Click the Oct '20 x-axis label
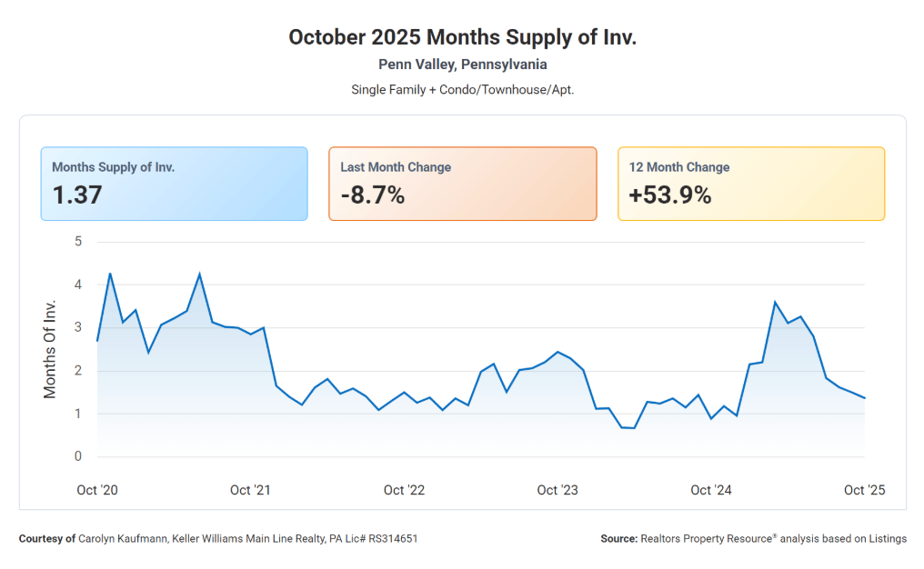Viewport: 924px width, 569px height. (97, 490)
